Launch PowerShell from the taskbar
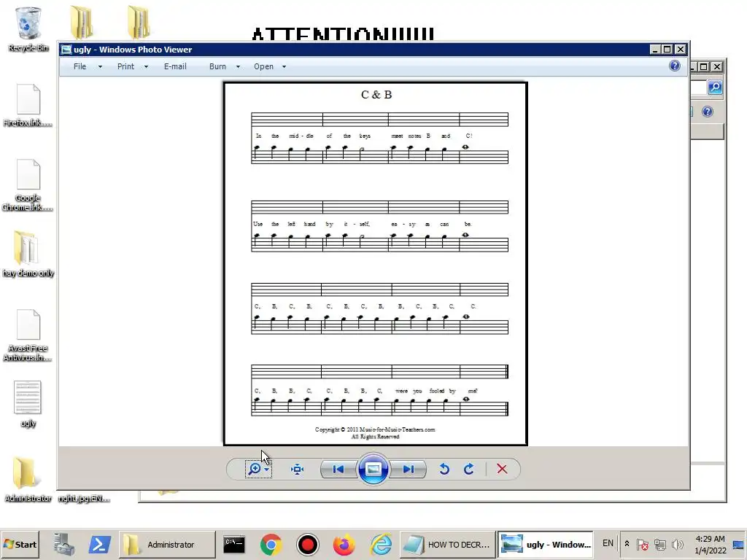 [99, 544]
